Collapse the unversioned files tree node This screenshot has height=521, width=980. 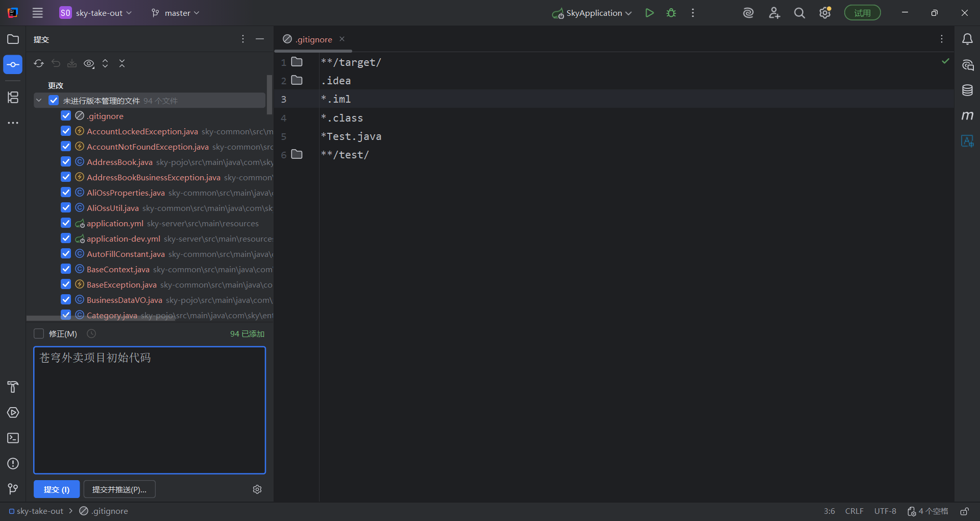point(39,101)
